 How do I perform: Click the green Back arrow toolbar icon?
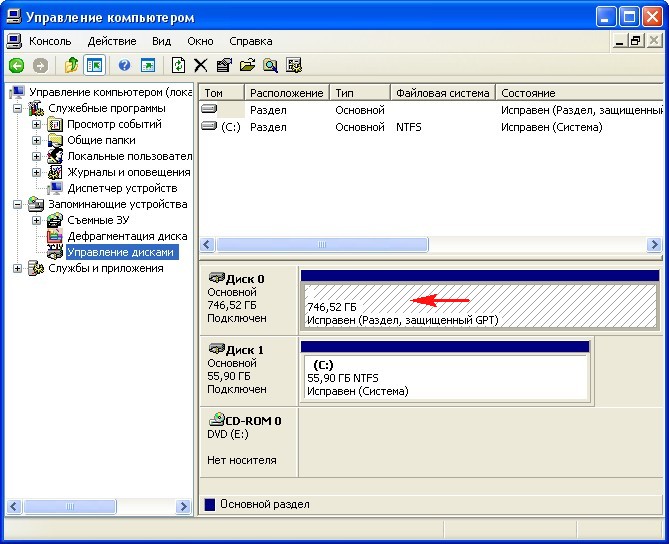17,66
